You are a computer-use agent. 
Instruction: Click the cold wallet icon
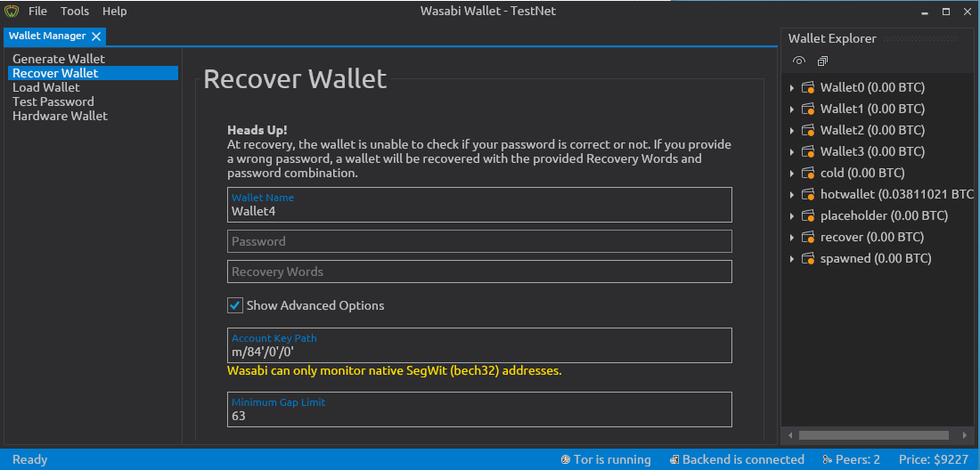click(809, 173)
